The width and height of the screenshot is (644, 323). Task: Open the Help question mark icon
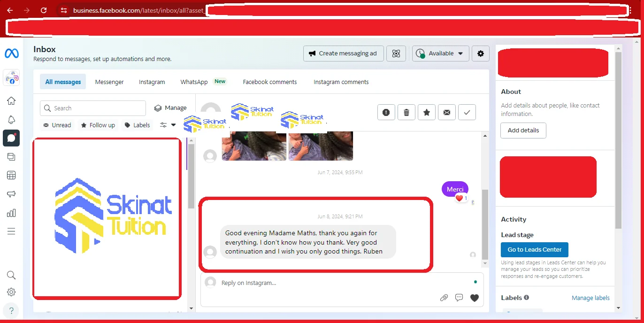pyautogui.click(x=11, y=311)
